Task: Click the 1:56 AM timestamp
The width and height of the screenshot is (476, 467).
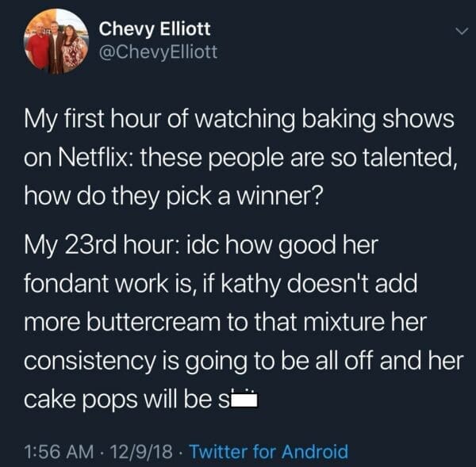Action: (x=57, y=452)
